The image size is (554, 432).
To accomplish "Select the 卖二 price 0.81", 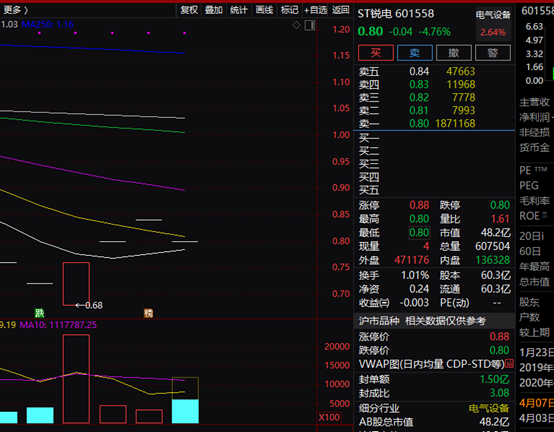I will 419,111.
